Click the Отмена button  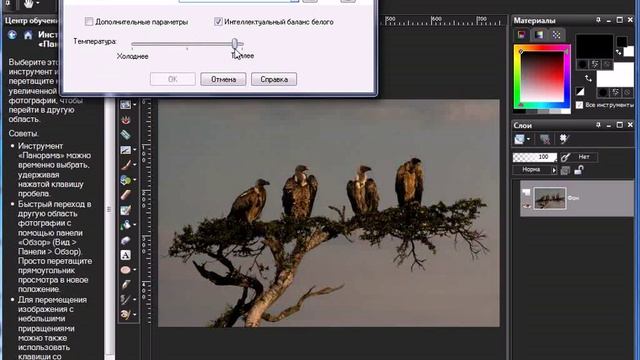223,79
